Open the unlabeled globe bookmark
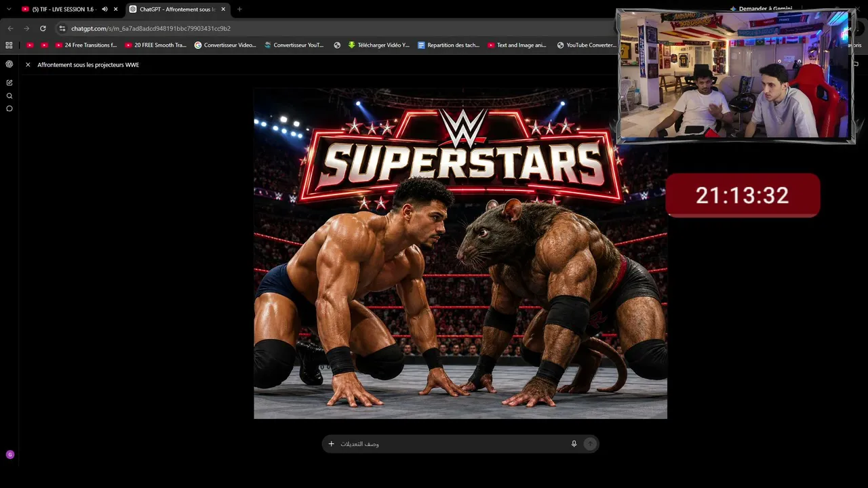This screenshot has width=868, height=488. click(337, 45)
